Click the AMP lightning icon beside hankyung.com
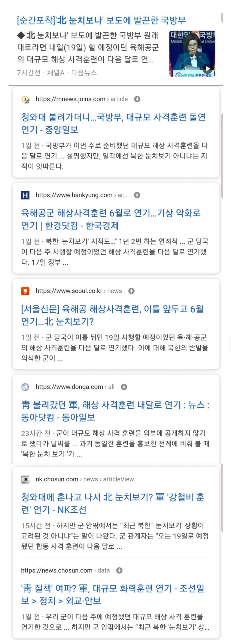This screenshot has height=644, width=231. click(x=137, y=195)
